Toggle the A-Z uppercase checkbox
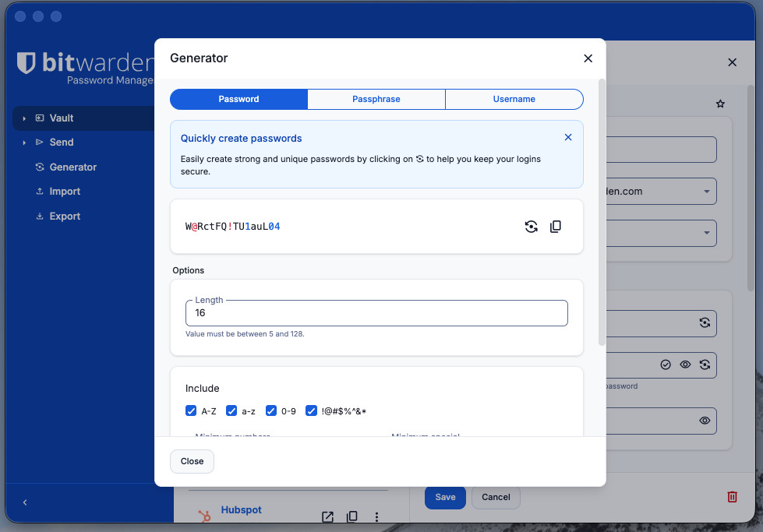The width and height of the screenshot is (763, 532). click(191, 411)
